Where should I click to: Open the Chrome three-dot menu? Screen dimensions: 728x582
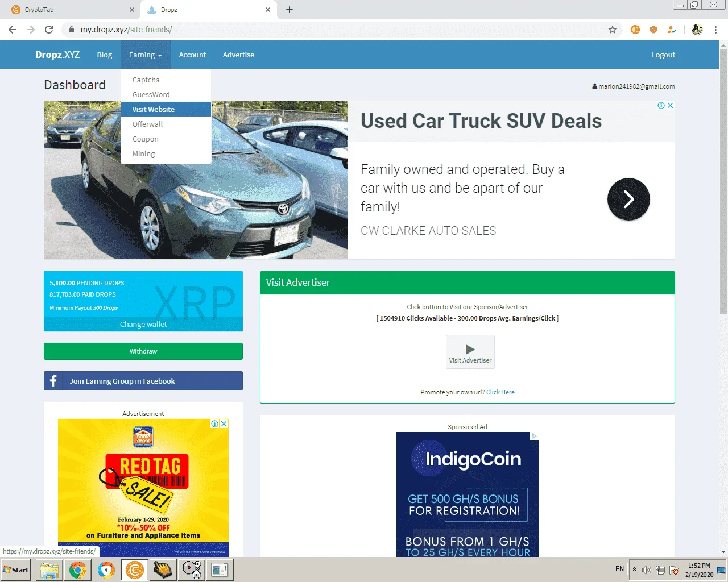point(715,30)
